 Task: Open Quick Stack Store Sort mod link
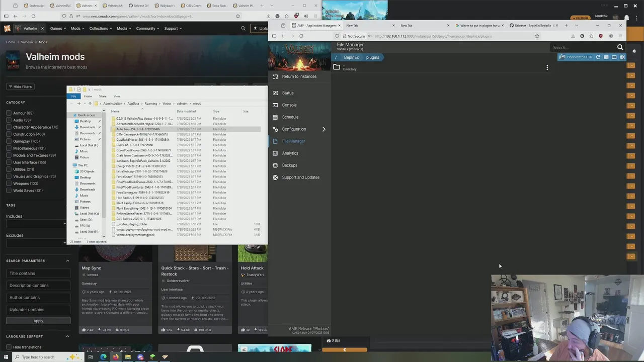click(195, 271)
